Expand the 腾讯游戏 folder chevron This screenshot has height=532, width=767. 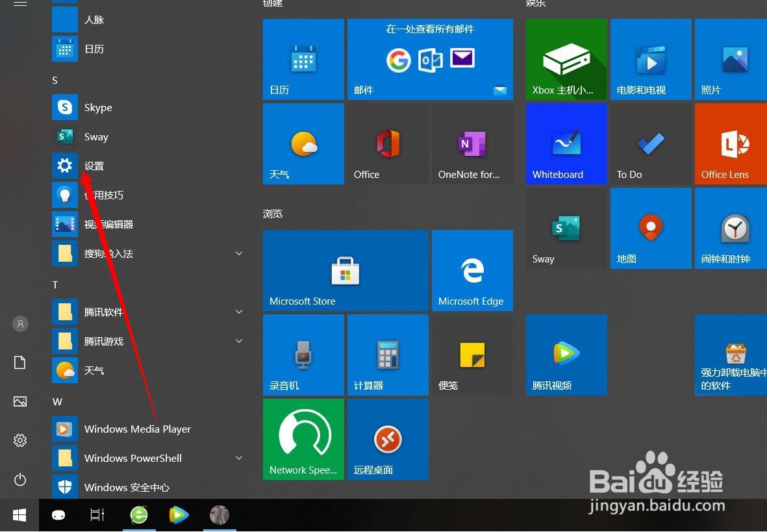pyautogui.click(x=239, y=340)
